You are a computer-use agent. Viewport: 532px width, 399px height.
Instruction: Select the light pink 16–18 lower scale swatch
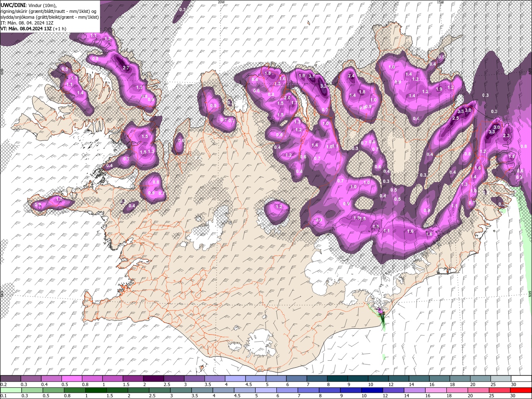coord(436,390)
